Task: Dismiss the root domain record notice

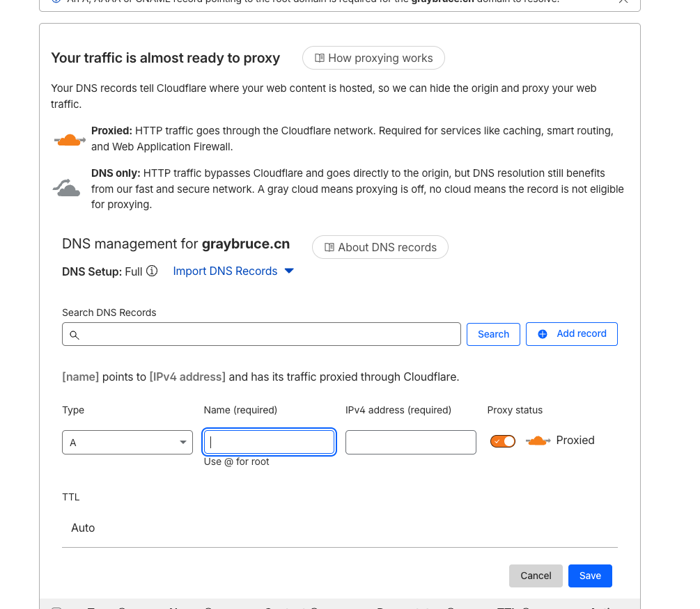Action: [623, 1]
